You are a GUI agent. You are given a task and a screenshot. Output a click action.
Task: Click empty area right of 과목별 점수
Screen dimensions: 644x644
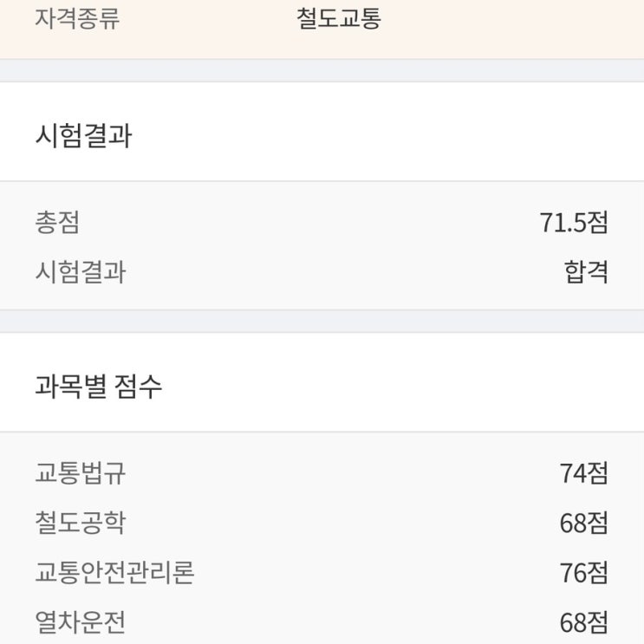[x=402, y=387]
